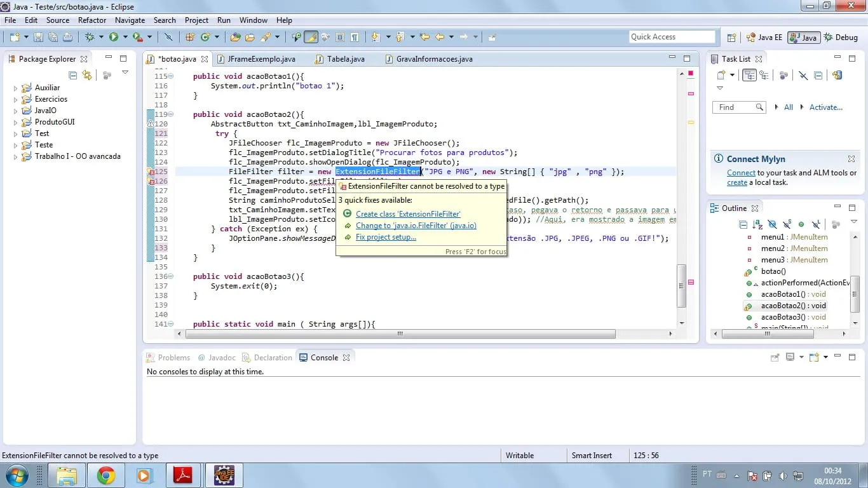Viewport: 868px width, 488px height.
Task: Sort Outline members alphabetically
Action: pos(757,224)
